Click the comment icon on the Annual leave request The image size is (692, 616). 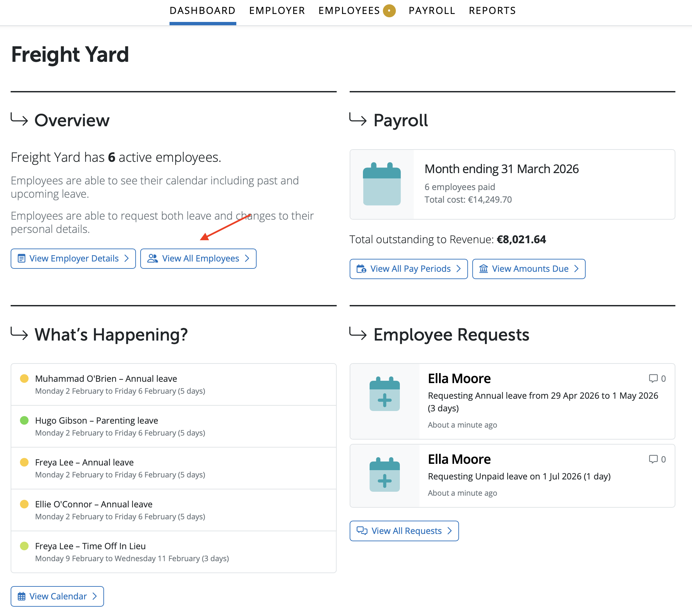pos(653,378)
